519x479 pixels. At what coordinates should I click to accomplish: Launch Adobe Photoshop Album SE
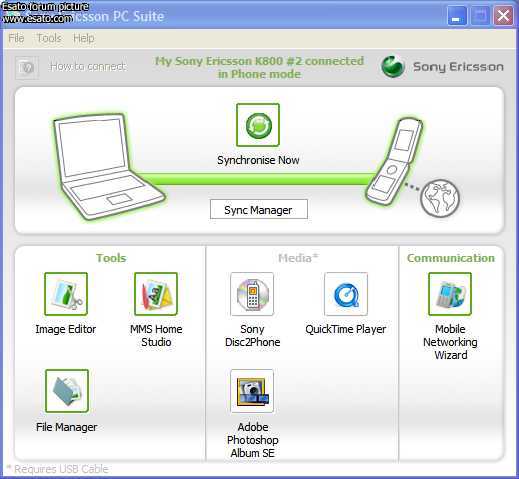click(x=252, y=391)
